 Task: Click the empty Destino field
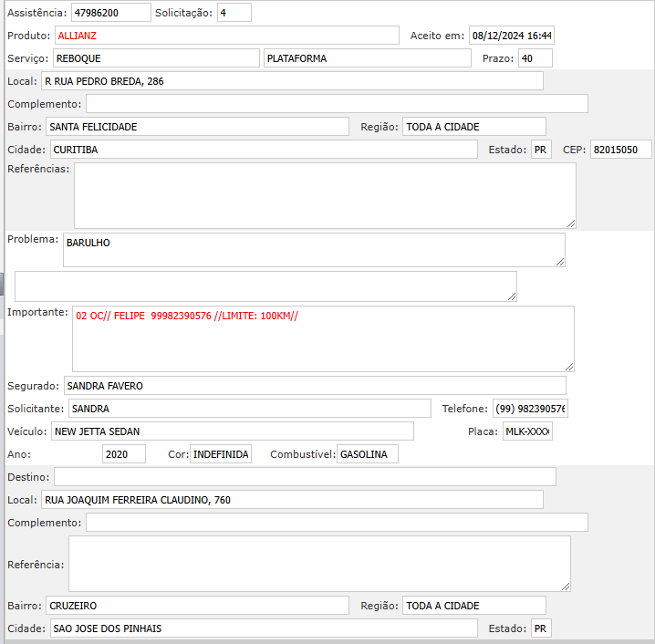tap(305, 477)
